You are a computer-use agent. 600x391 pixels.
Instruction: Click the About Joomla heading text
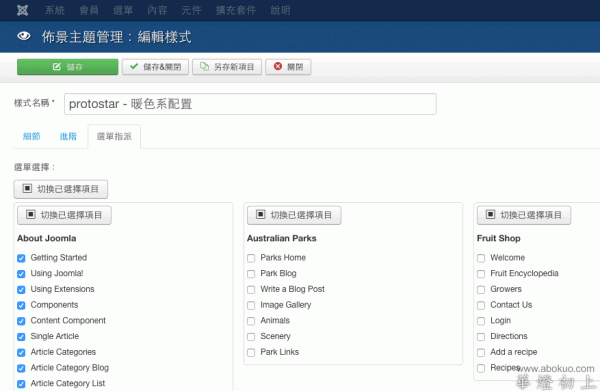coord(47,238)
